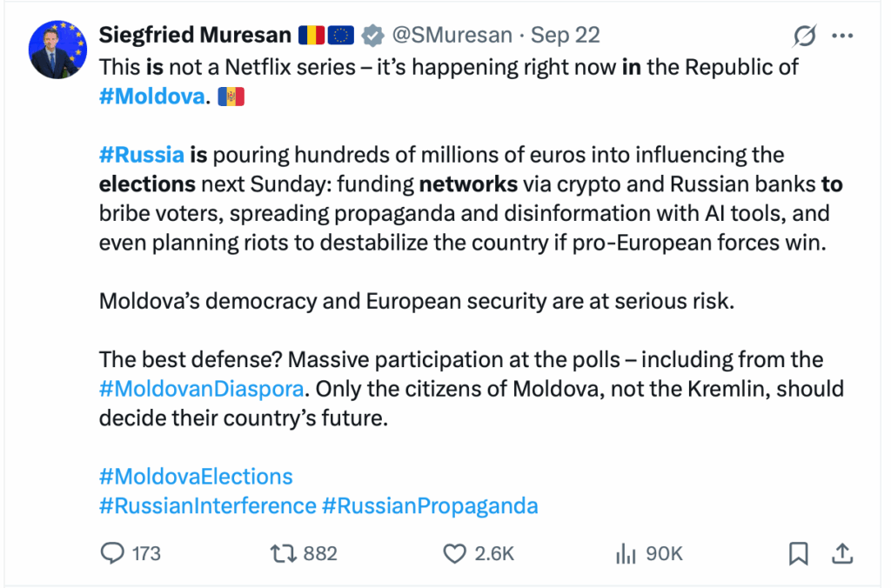Open view analytics bar chart icon
The width and height of the screenshot is (891, 588).
[625, 553]
